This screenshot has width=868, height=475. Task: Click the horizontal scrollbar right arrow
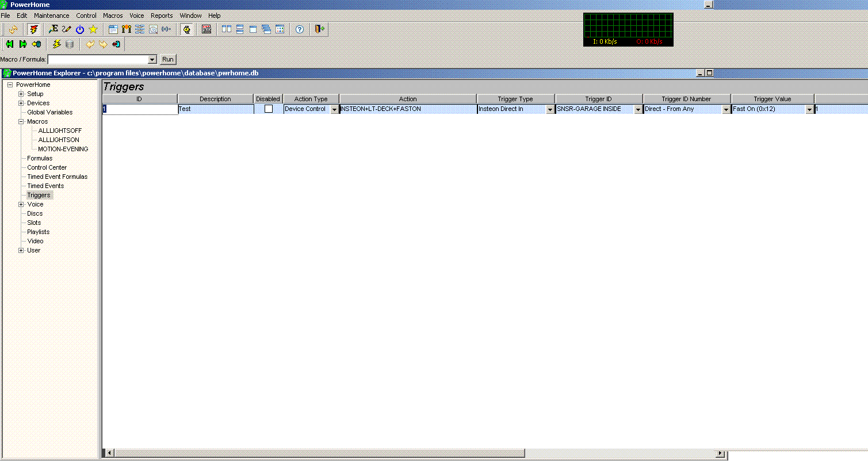click(720, 454)
